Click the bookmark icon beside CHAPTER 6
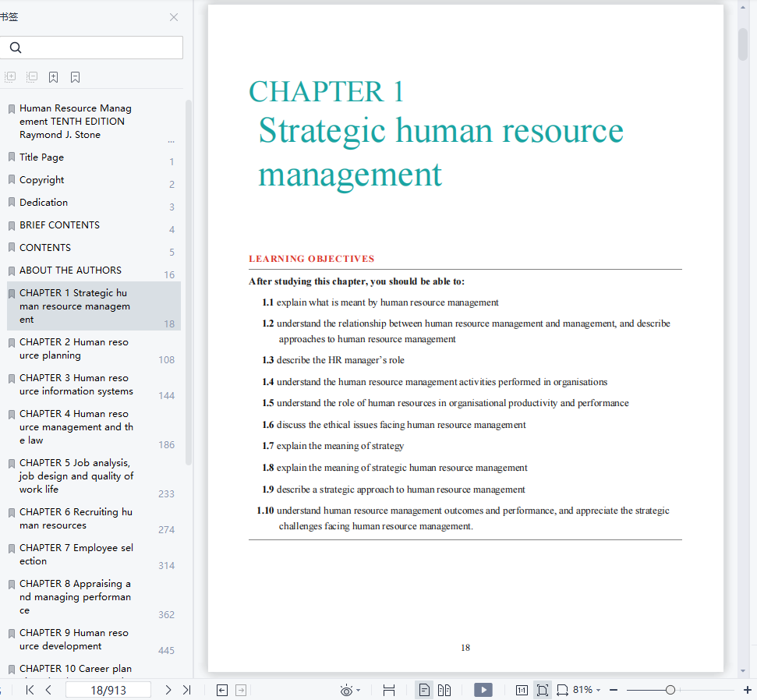This screenshot has width=757, height=700. 12,513
